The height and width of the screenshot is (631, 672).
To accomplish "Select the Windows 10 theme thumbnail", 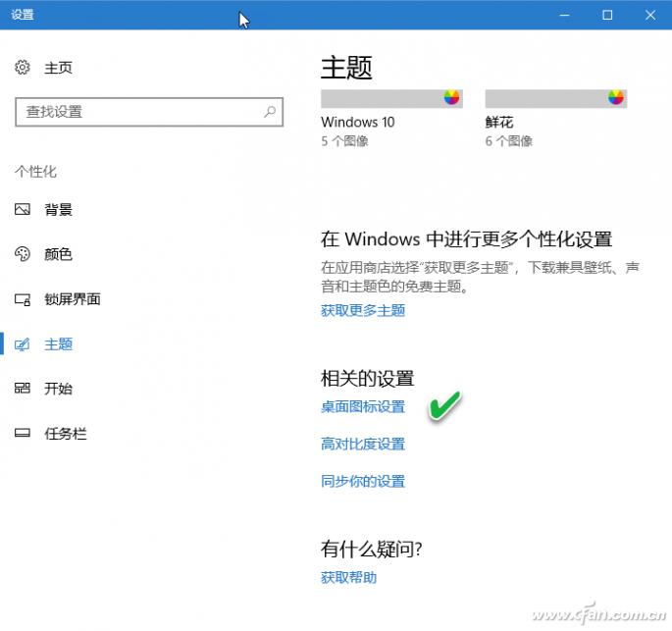I will pyautogui.click(x=391, y=98).
